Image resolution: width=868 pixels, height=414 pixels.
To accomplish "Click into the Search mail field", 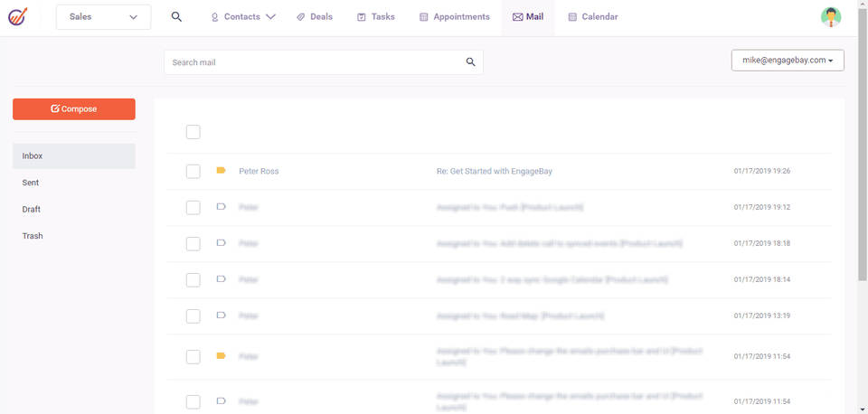I will (312, 62).
